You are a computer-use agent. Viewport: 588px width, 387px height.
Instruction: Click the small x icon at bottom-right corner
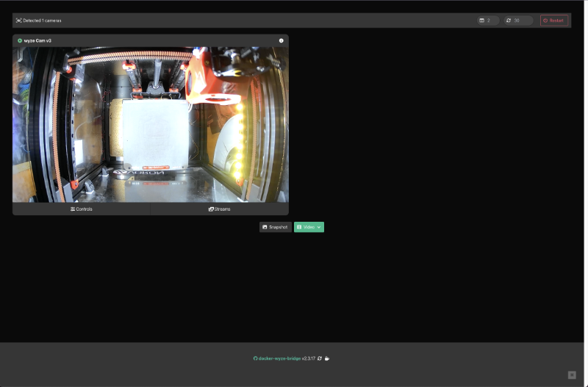572,375
